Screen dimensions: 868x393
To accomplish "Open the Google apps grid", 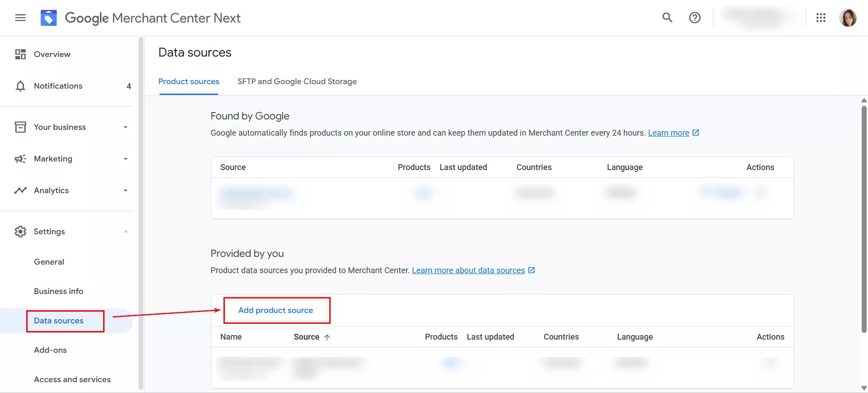I will pos(821,18).
